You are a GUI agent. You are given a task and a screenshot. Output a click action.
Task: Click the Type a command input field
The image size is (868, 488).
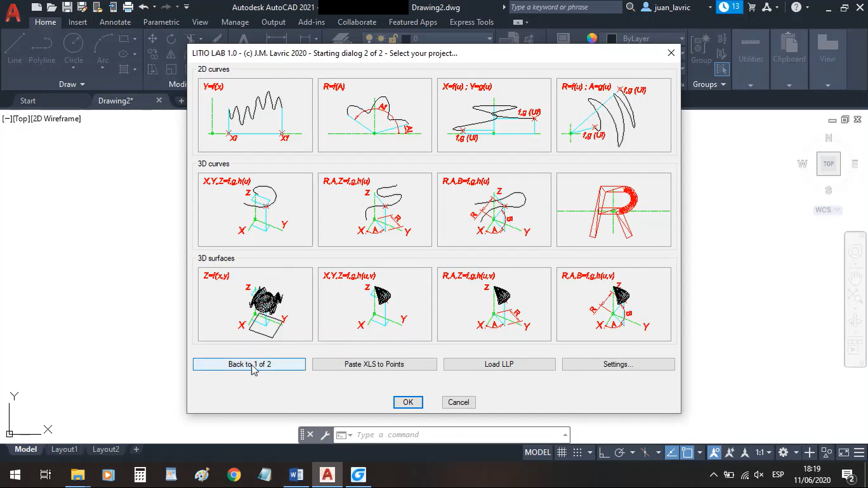coord(458,435)
